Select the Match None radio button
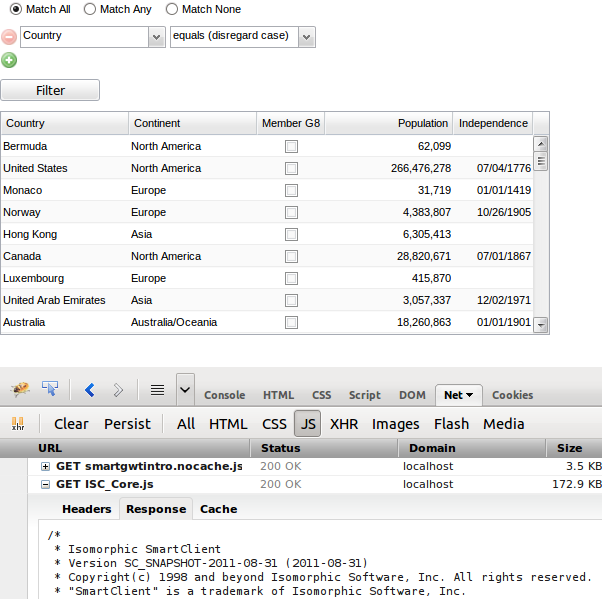Image resolution: width=602 pixels, height=599 pixels. click(x=172, y=9)
